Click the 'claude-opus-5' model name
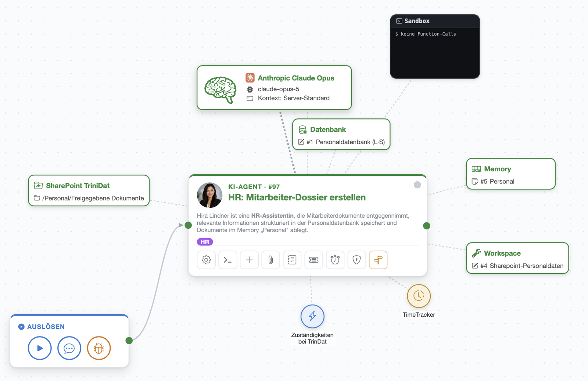588x381 pixels. pyautogui.click(x=279, y=89)
